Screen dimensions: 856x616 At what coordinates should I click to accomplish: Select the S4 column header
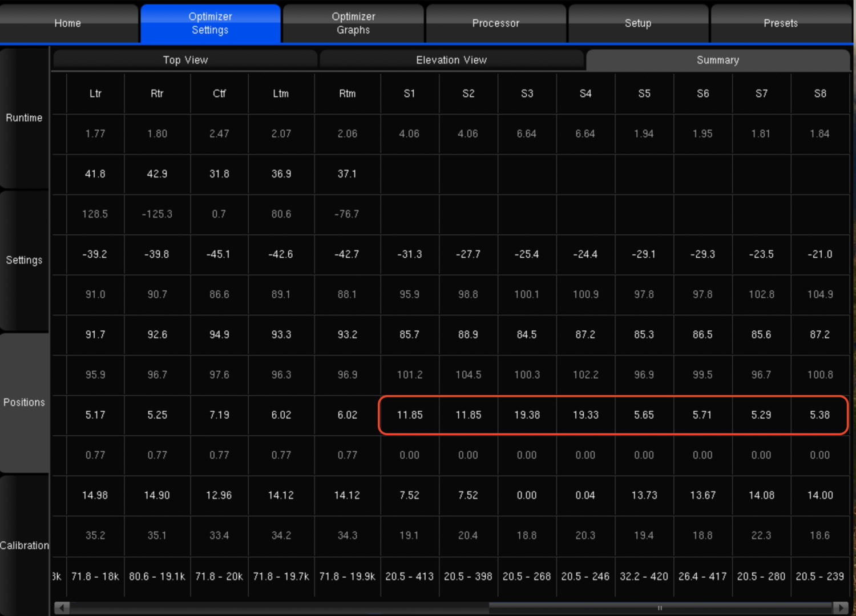[586, 94]
